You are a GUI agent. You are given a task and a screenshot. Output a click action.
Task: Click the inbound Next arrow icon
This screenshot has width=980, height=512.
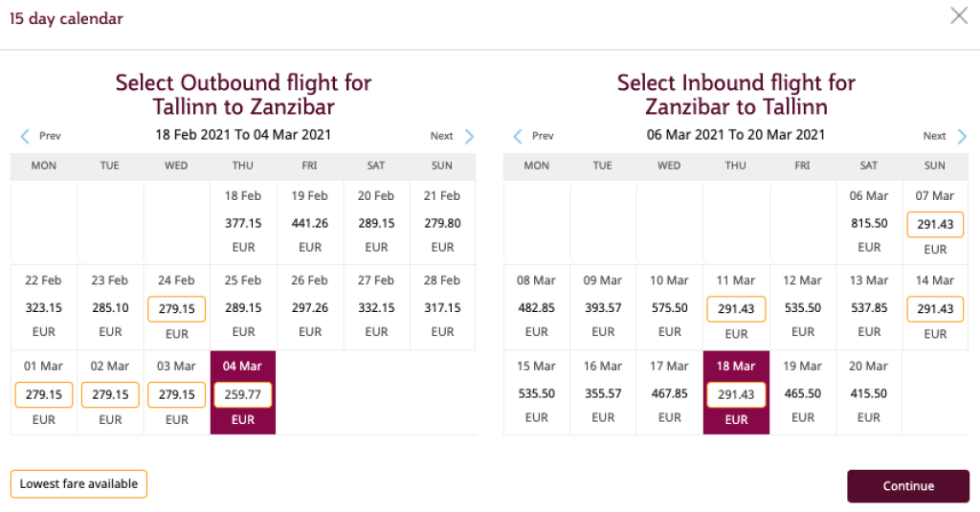[962, 136]
